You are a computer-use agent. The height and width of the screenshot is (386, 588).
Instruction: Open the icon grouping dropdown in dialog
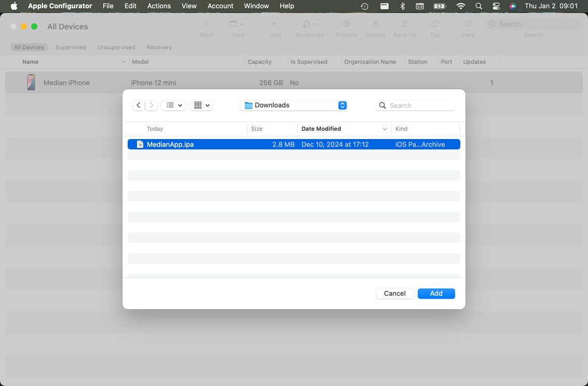coord(201,105)
